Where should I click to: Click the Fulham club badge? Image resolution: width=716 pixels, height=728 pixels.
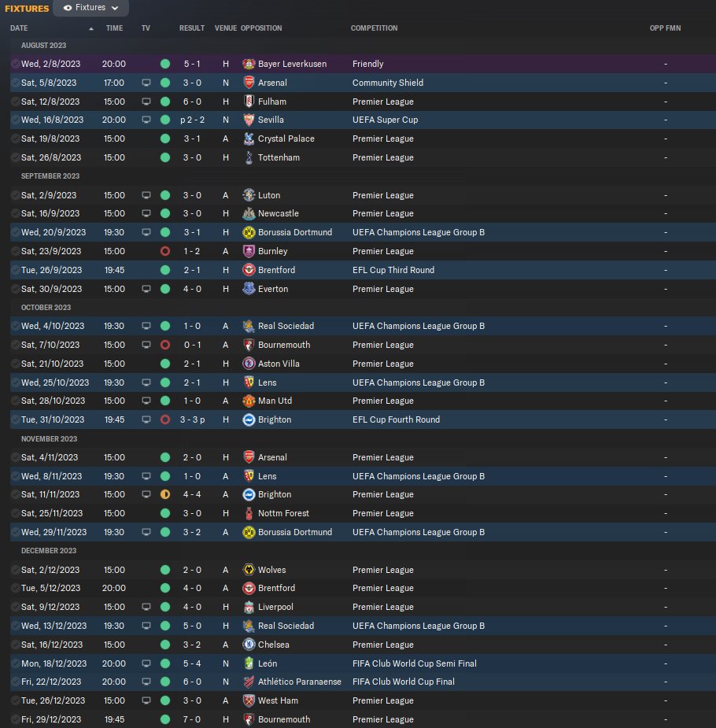[249, 102]
